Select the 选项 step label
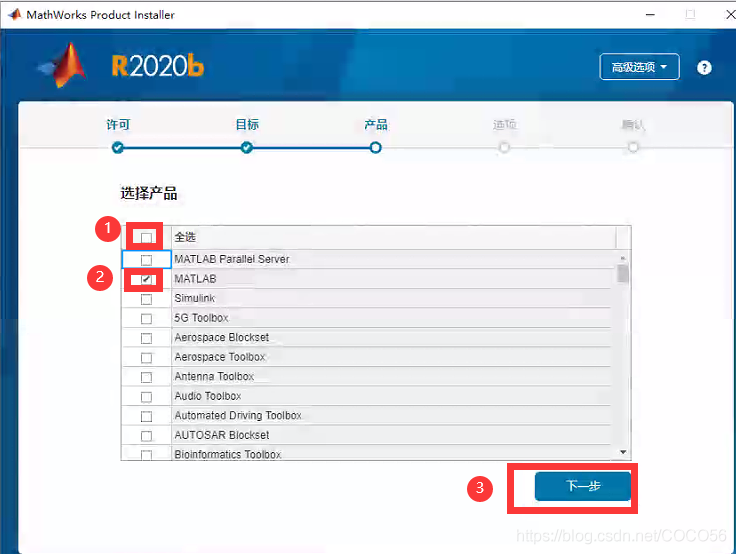736x554 pixels. click(505, 124)
